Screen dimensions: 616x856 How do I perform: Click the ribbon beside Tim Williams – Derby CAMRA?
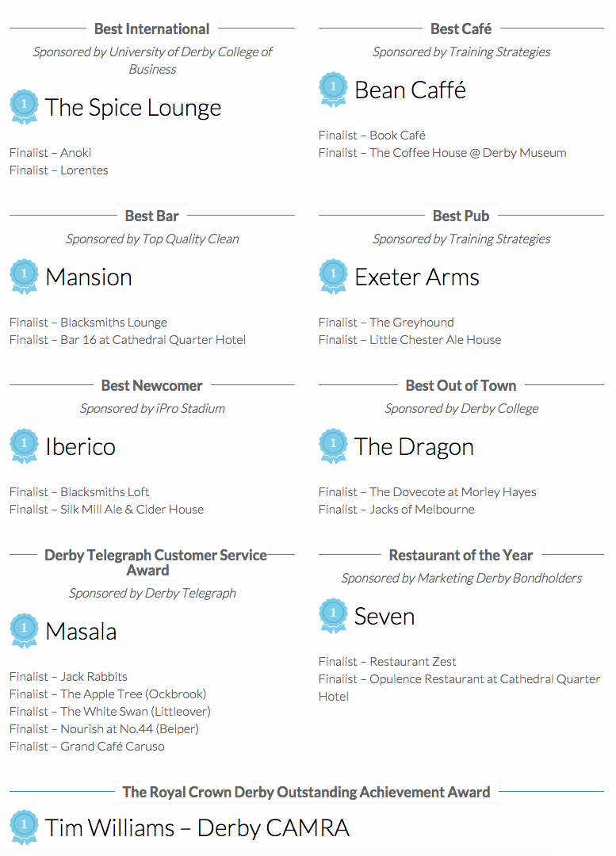pyautogui.click(x=24, y=826)
